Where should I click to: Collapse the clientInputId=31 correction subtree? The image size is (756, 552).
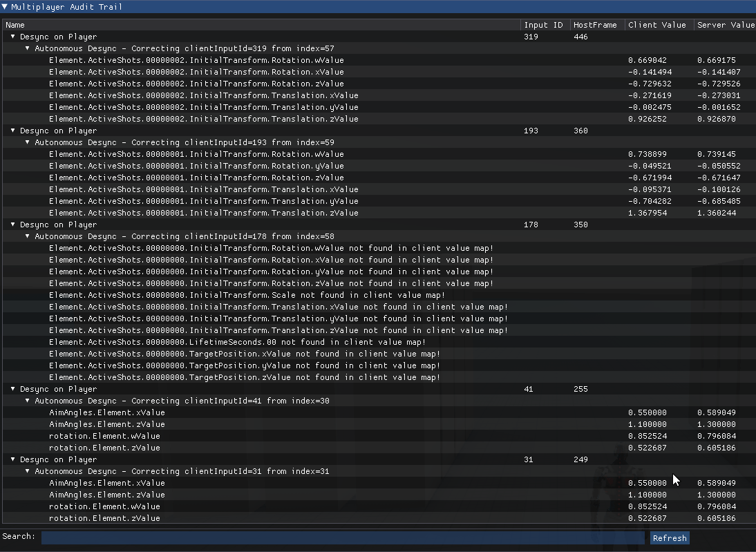28,471
